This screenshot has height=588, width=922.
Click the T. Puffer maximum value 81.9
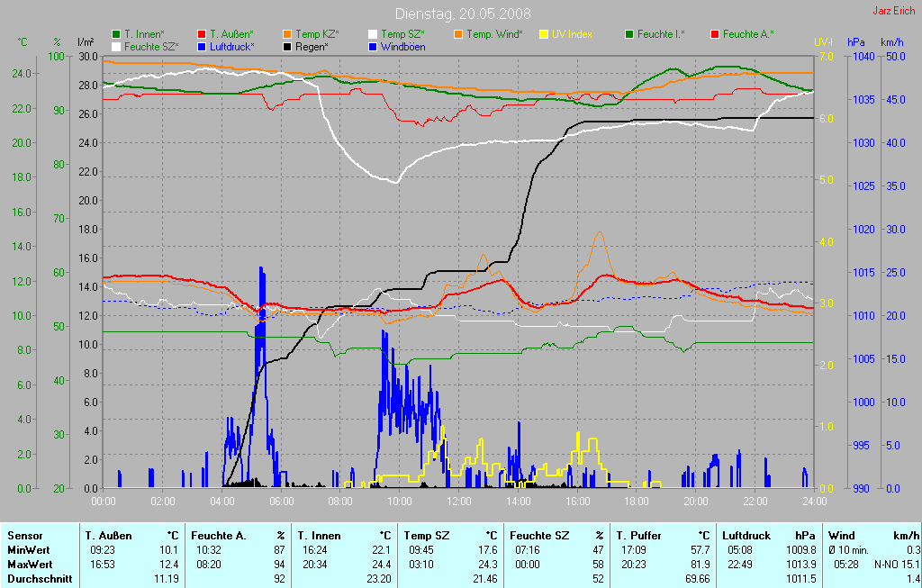coord(701,565)
